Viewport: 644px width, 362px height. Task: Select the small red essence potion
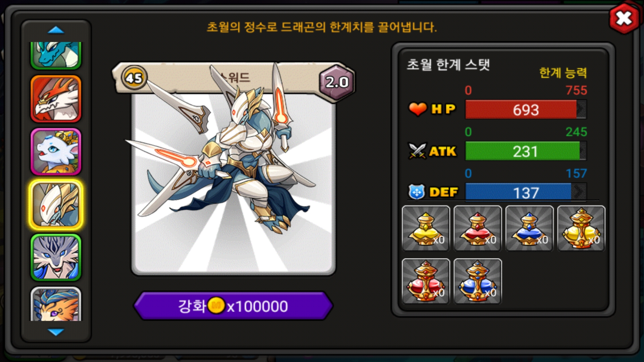pyautogui.click(x=478, y=228)
